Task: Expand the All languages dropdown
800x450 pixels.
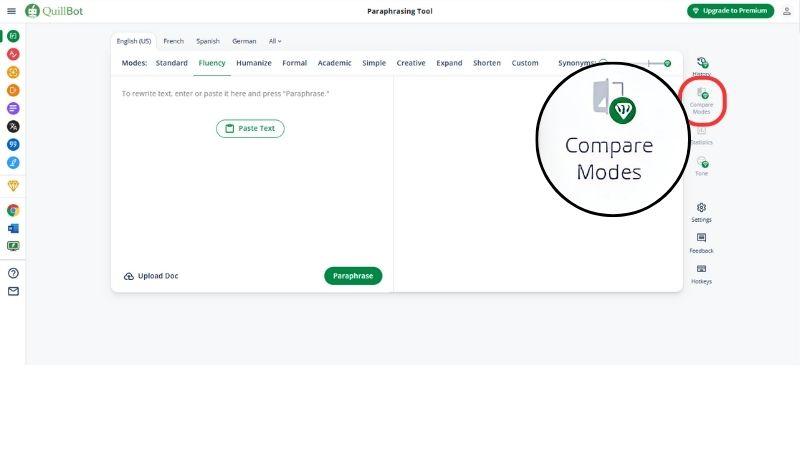Action: (275, 41)
